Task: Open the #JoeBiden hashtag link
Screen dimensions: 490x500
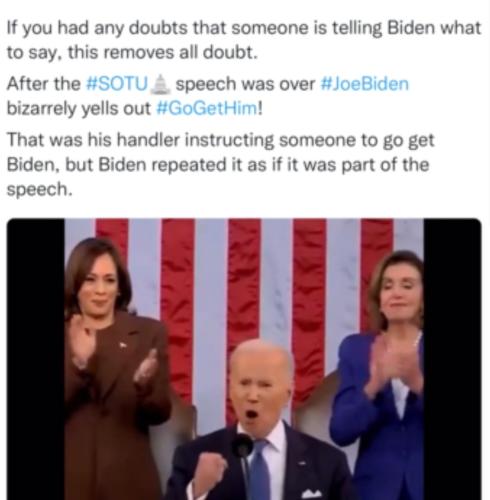Action: point(364,83)
